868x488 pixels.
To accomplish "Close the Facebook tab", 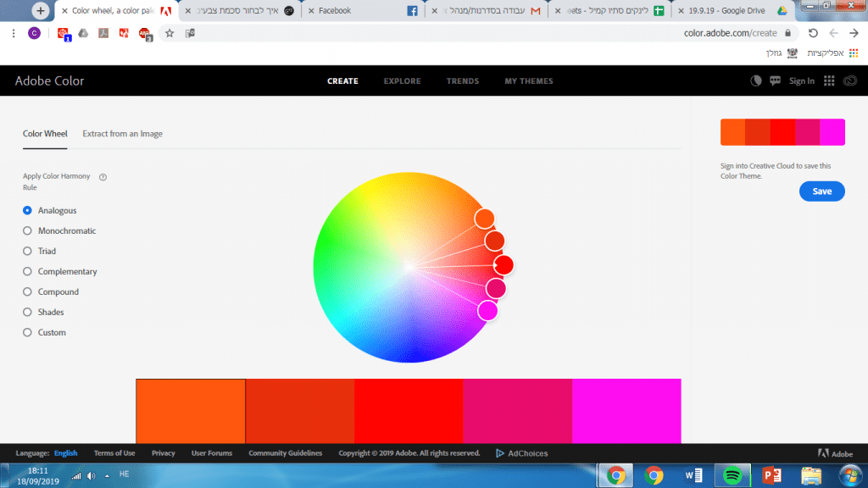I will pyautogui.click(x=311, y=10).
